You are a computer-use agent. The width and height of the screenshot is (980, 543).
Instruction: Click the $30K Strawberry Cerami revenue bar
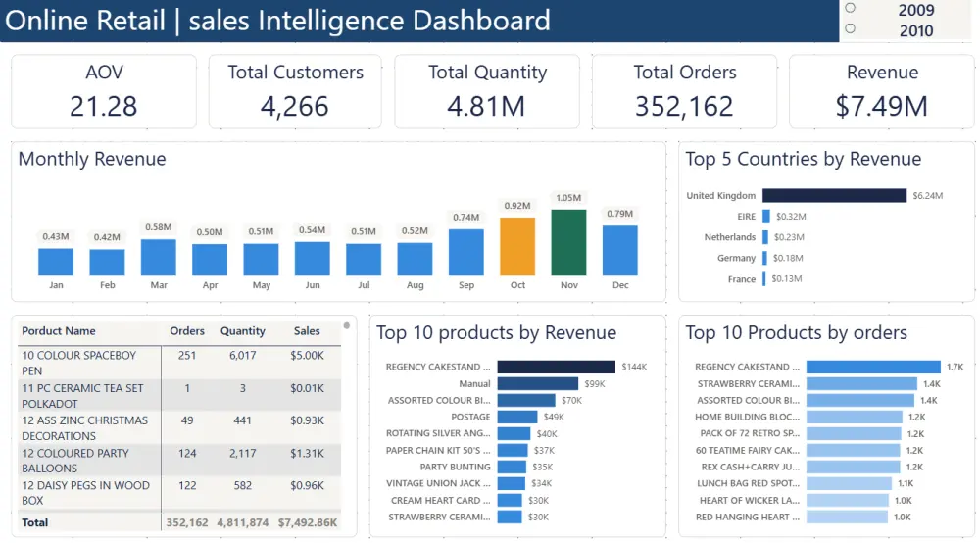[510, 517]
